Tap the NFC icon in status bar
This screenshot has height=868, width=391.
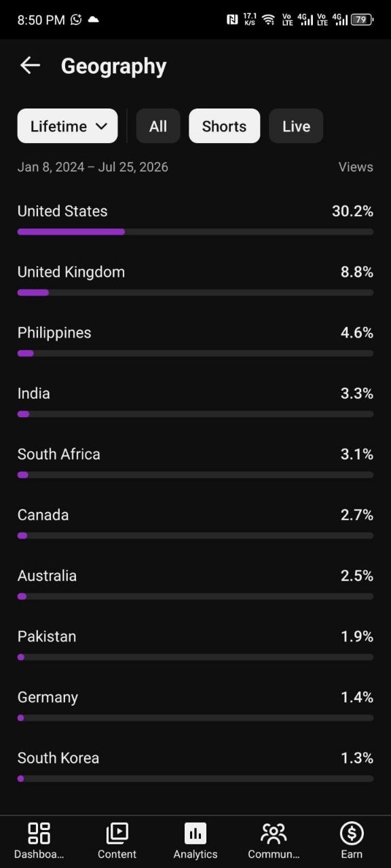232,20
